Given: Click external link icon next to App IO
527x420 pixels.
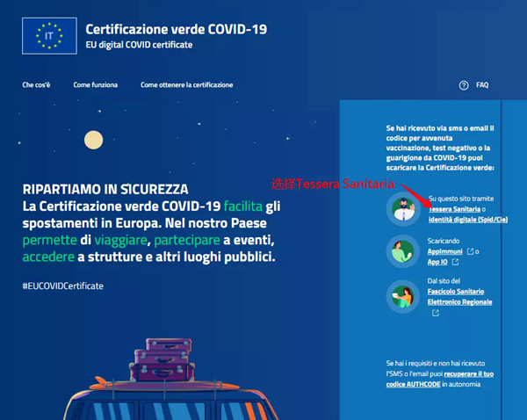Looking at the screenshot, I should [455, 262].
